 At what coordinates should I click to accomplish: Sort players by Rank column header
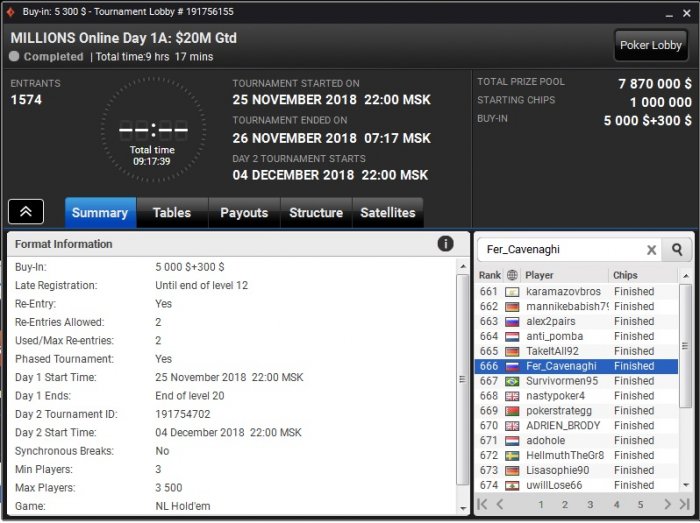tap(490, 275)
